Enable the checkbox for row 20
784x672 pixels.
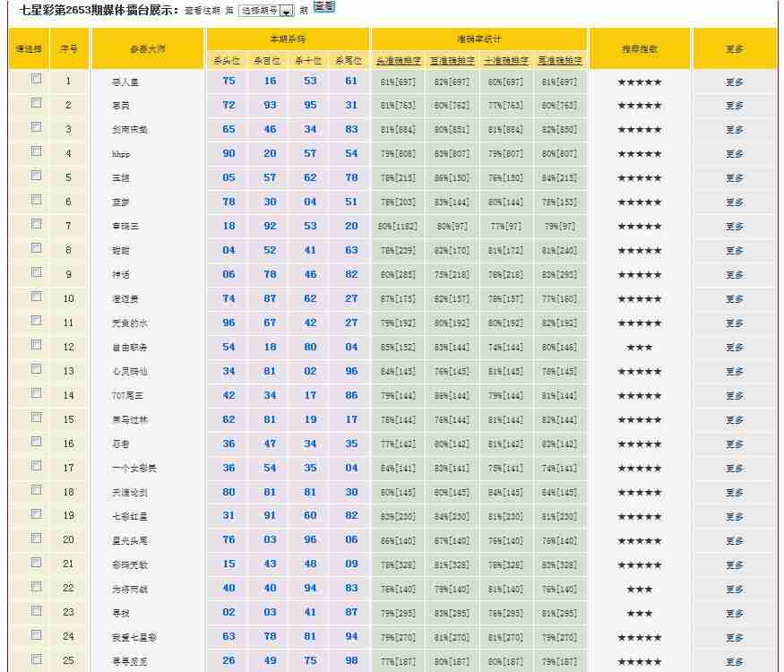[x=36, y=538]
